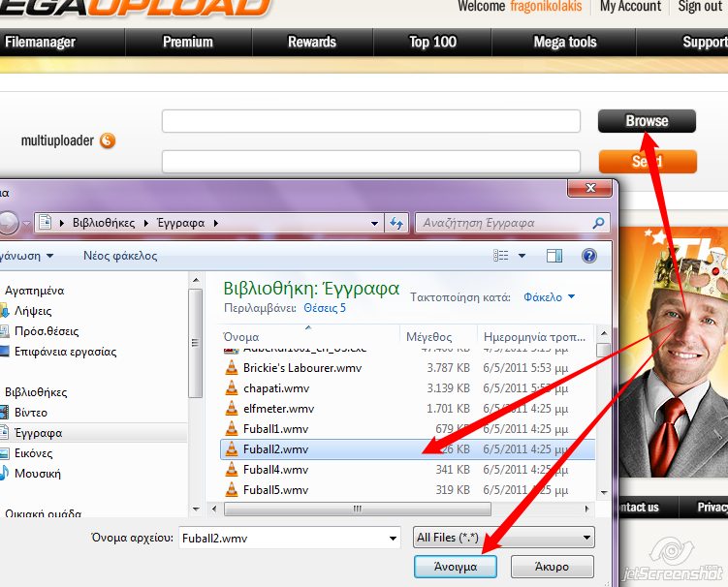Click the refresh button in the address bar

click(396, 223)
